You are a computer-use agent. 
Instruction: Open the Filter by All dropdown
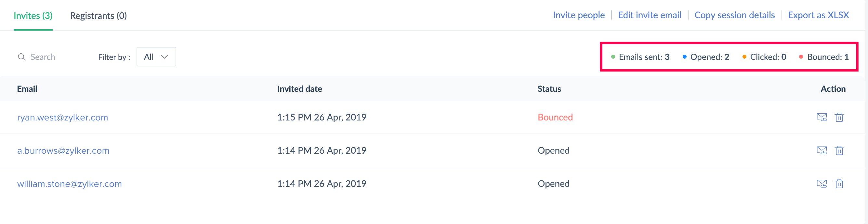tap(156, 57)
